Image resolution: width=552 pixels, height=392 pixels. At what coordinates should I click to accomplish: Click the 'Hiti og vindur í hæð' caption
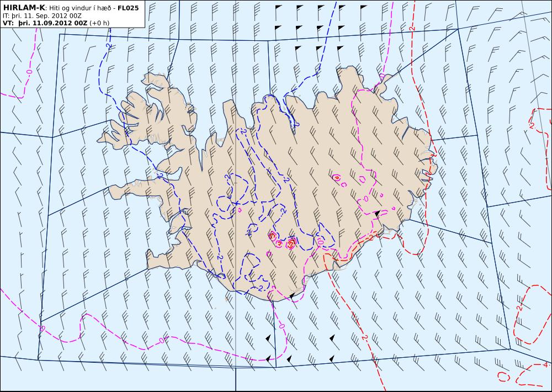(x=81, y=8)
